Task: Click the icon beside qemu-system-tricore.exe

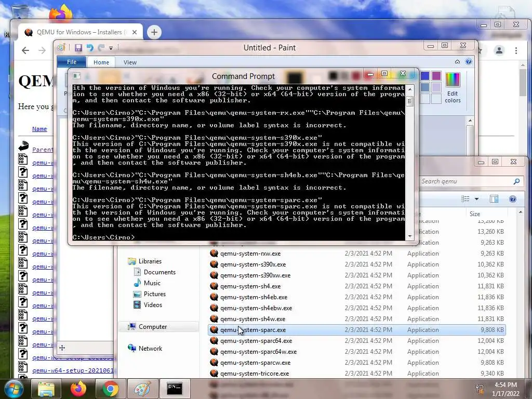Action: tap(214, 373)
